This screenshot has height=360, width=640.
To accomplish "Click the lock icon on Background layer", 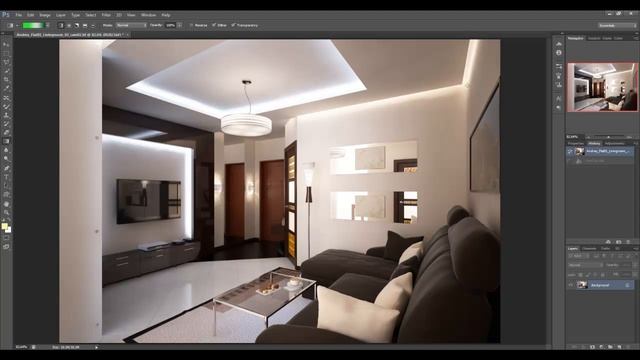I will tap(627, 285).
